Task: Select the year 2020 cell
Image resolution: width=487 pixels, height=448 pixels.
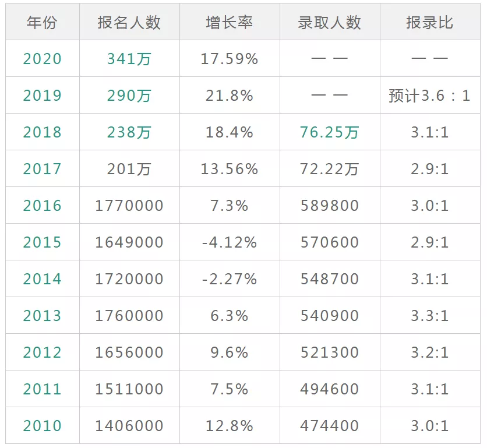Action: 41,59
